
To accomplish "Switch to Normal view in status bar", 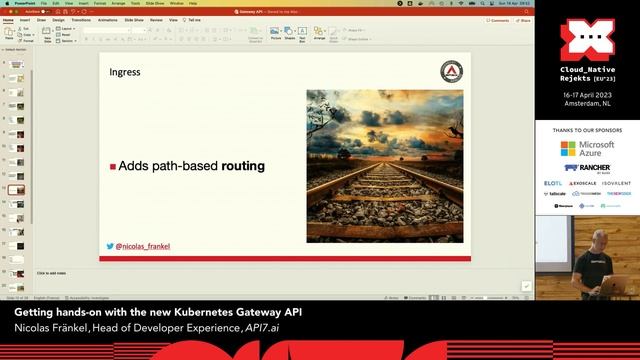I will click(x=434, y=298).
